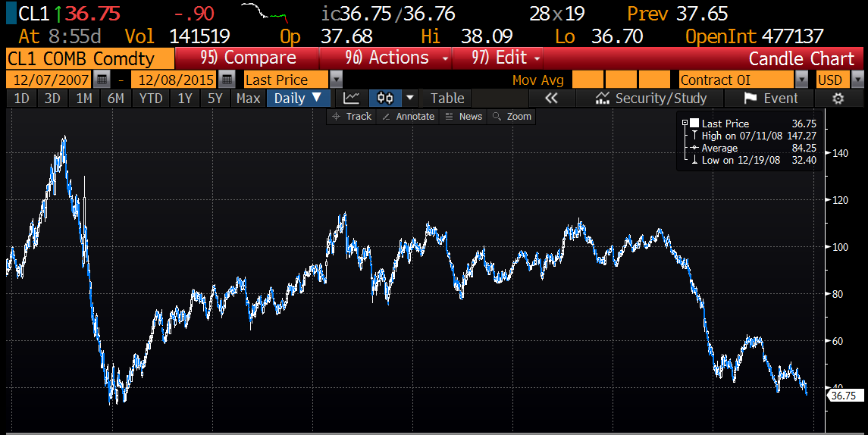Image resolution: width=868 pixels, height=435 pixels.
Task: Collapse panel with double-left chevron
Action: tap(551, 98)
